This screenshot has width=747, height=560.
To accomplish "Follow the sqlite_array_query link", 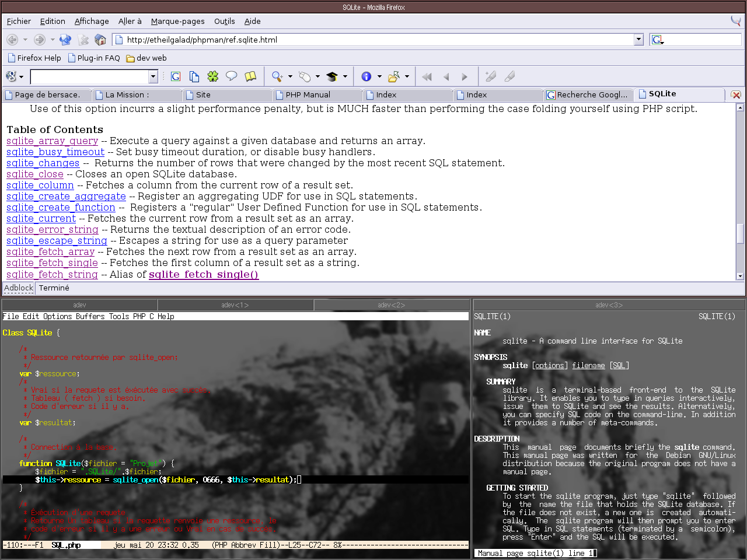I will tap(52, 141).
